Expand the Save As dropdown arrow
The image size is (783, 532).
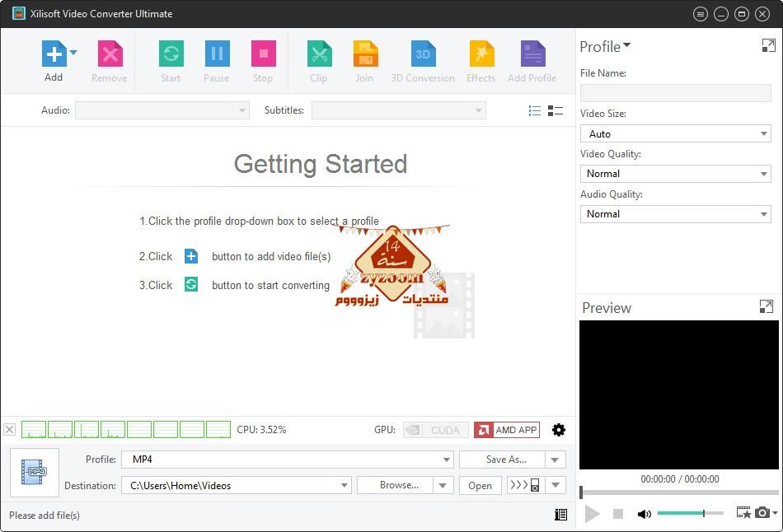tap(556, 460)
